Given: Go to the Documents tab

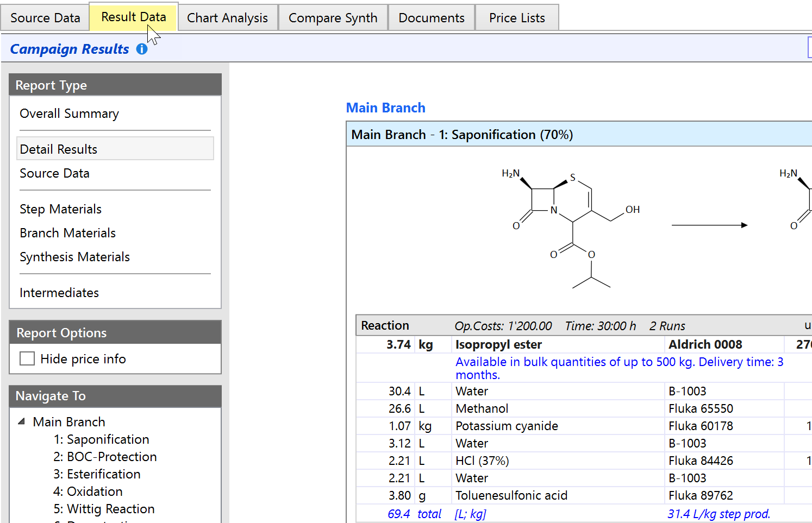Looking at the screenshot, I should 431,17.
